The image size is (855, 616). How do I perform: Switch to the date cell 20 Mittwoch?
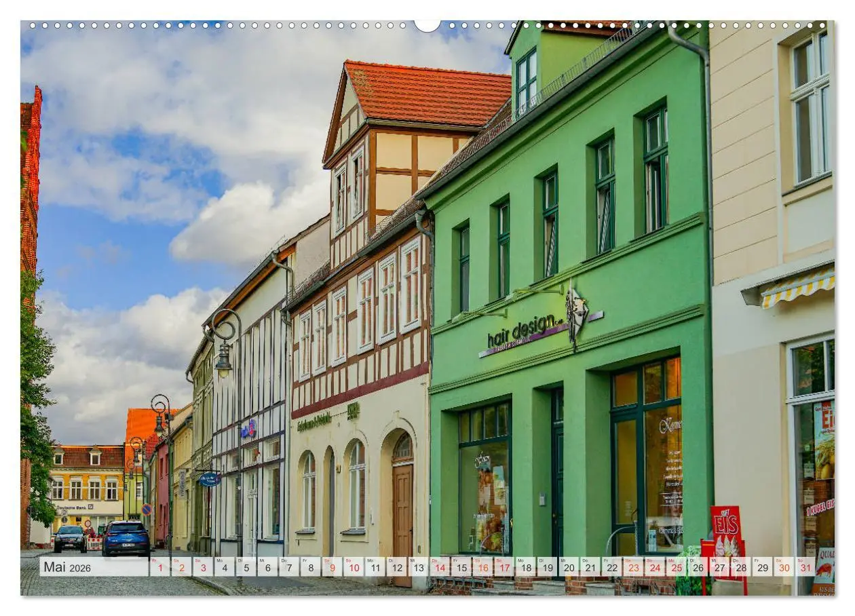point(569,567)
